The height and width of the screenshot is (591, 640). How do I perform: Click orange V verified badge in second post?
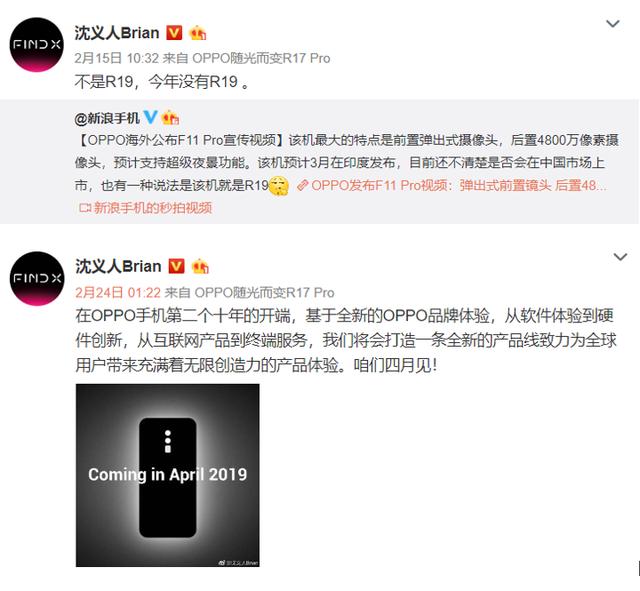[x=177, y=266]
